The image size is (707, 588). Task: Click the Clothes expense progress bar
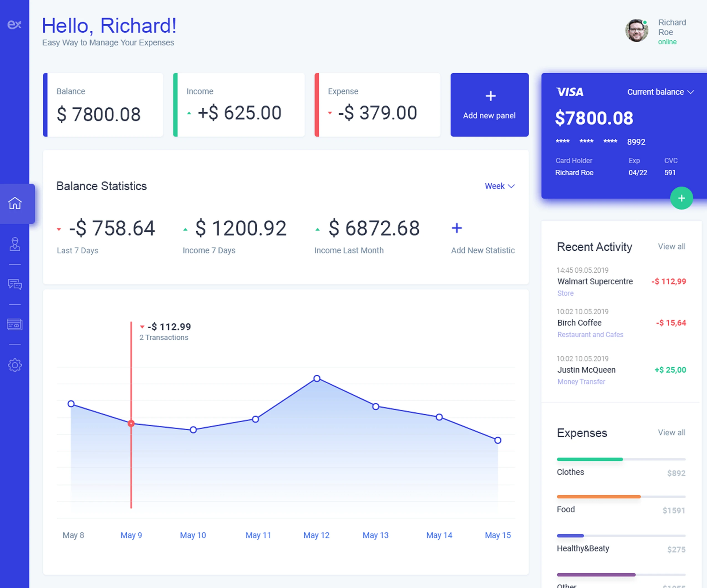pyautogui.click(x=621, y=459)
